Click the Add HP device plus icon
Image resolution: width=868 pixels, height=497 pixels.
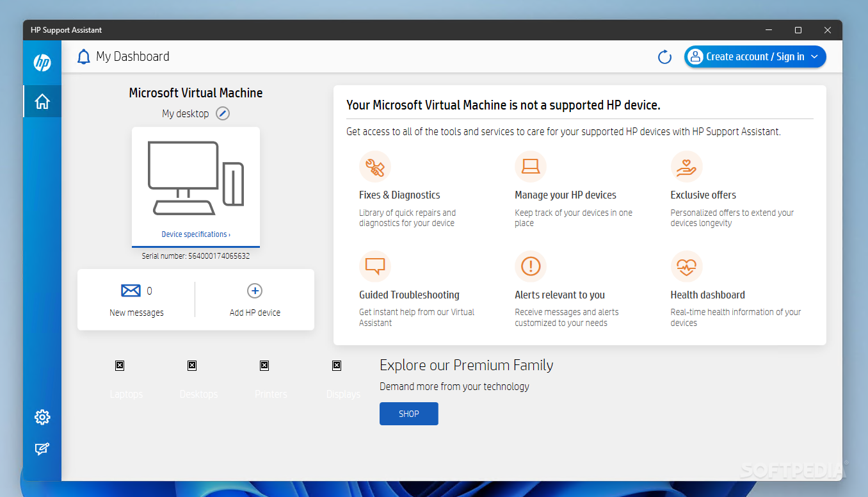(x=255, y=291)
